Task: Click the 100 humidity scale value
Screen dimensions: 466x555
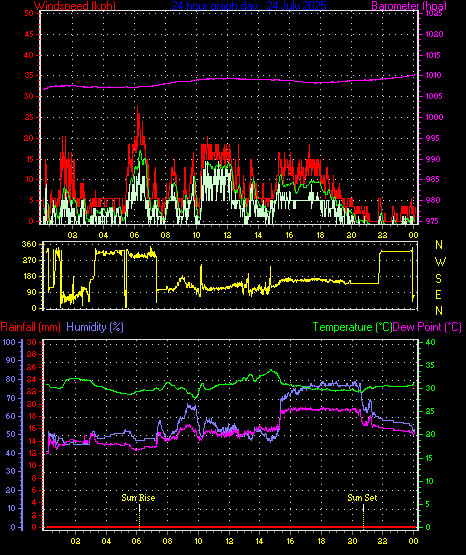Action: tap(9, 342)
